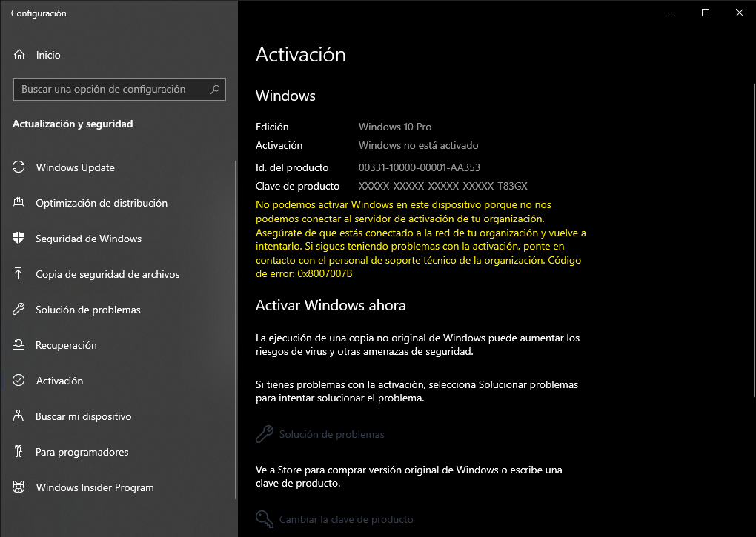Open Copia de seguridad de archivos
756x537 pixels.
(x=118, y=274)
